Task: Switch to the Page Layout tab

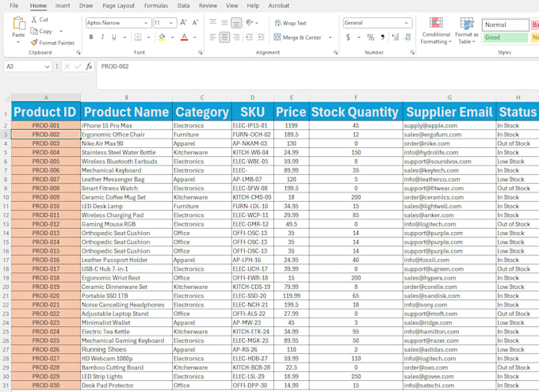Action: pyautogui.click(x=118, y=6)
